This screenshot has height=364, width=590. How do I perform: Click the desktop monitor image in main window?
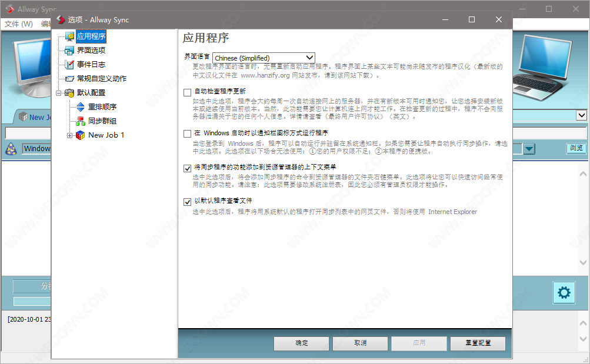(x=32, y=68)
